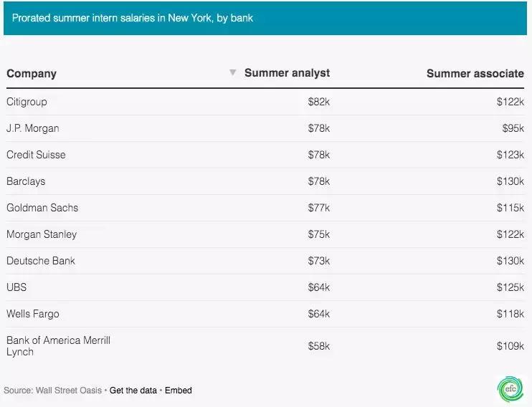Sort by Summer analyst column header
This screenshot has height=407, width=532.
pyautogui.click(x=287, y=73)
